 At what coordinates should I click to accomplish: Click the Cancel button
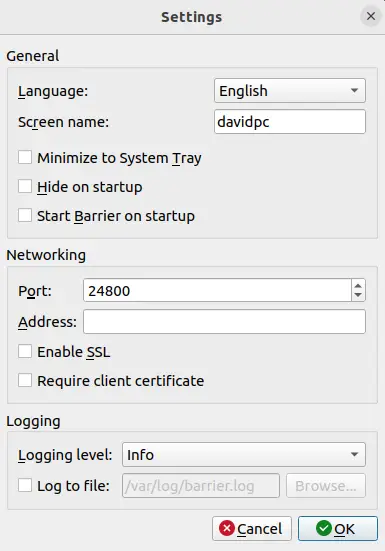[x=252, y=529]
